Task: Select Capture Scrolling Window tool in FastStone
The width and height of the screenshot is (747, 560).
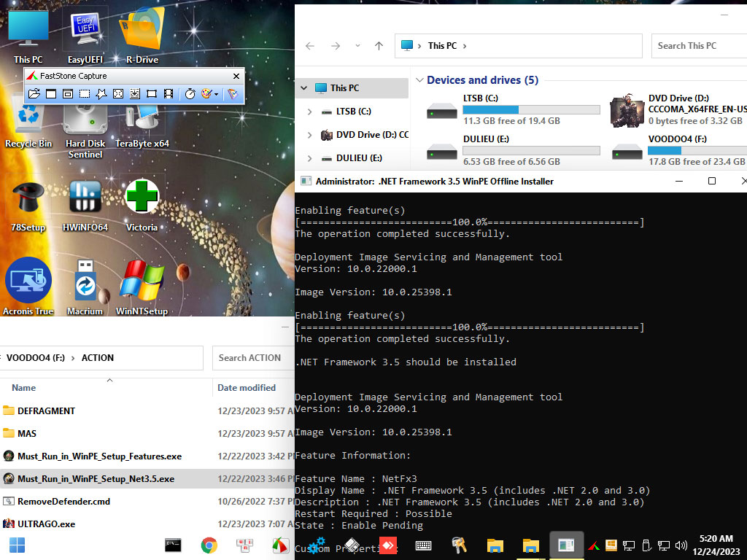Action: [x=135, y=94]
